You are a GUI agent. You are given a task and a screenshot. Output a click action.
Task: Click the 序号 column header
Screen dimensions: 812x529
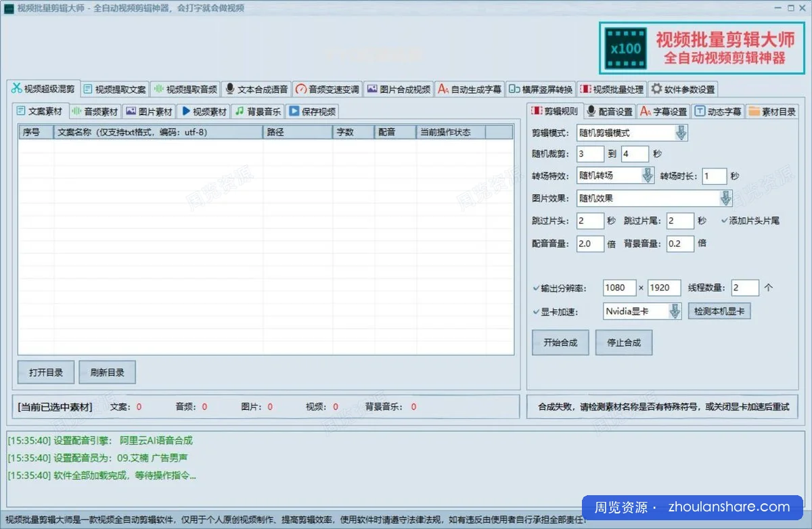point(37,132)
